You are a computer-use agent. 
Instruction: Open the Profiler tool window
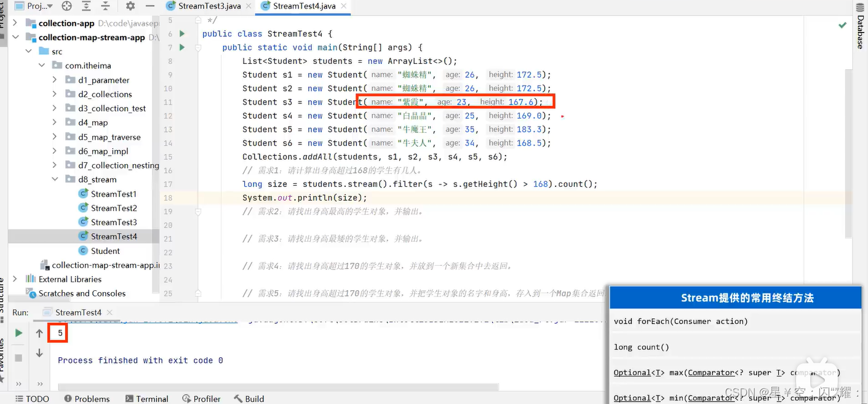(x=202, y=398)
